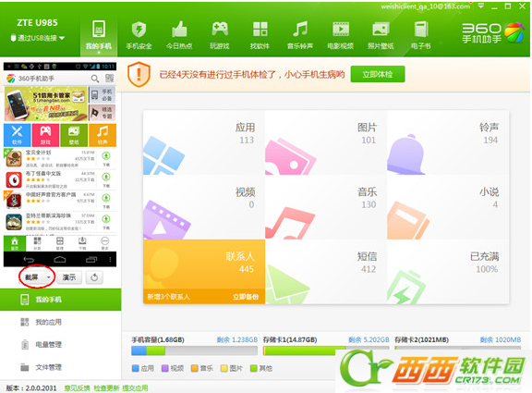Click account weishiclient_qa_10@163.com
532x393 pixels.
pyautogui.click(x=426, y=6)
